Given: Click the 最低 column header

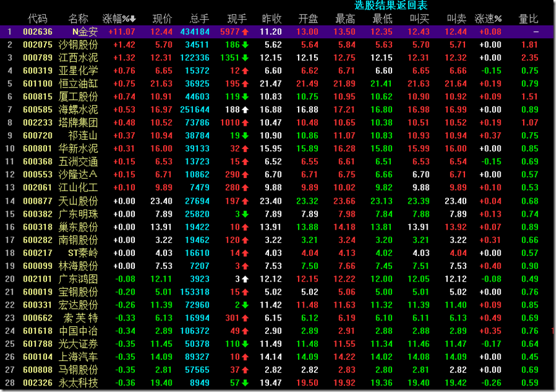Looking at the screenshot, I should click(x=382, y=19).
